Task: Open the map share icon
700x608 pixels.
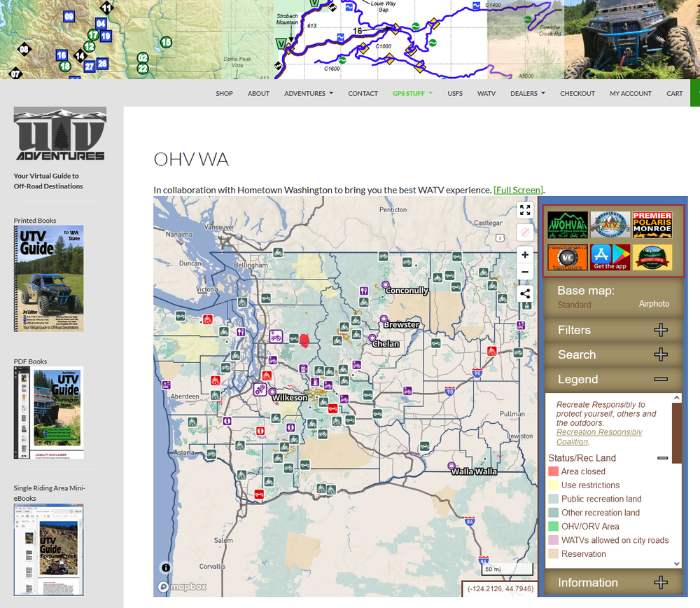Action: (x=525, y=293)
